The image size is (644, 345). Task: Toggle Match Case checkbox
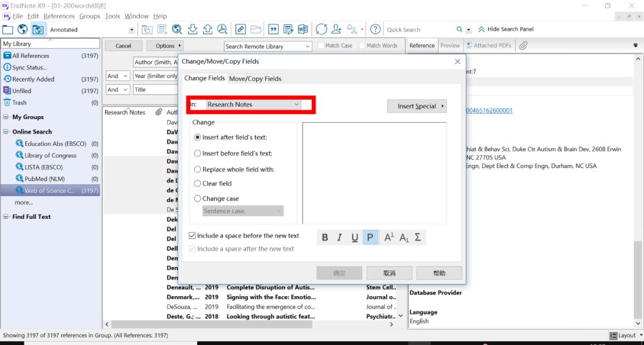pyautogui.click(x=321, y=45)
